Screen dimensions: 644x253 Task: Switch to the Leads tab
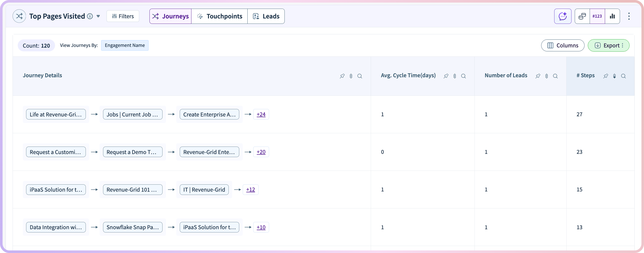click(266, 16)
